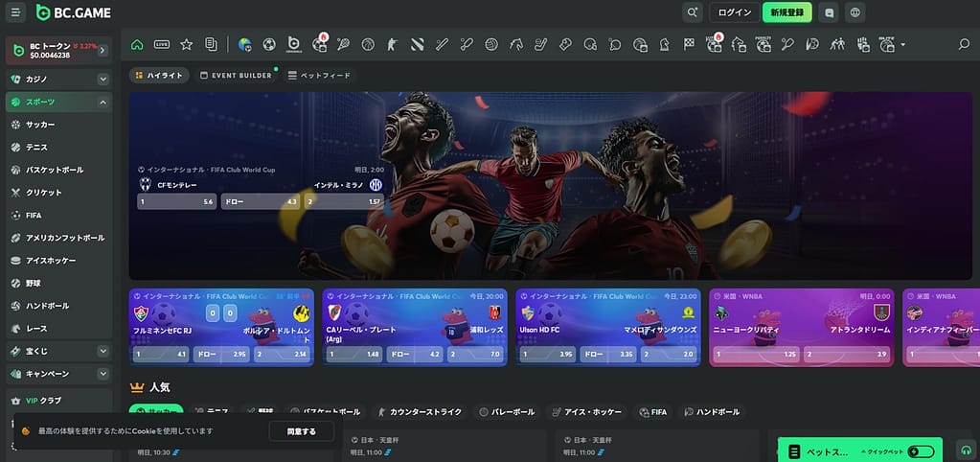Select the tennis racket icon in sports toolbar
Viewport: 980px width, 462px height.
[x=343, y=44]
